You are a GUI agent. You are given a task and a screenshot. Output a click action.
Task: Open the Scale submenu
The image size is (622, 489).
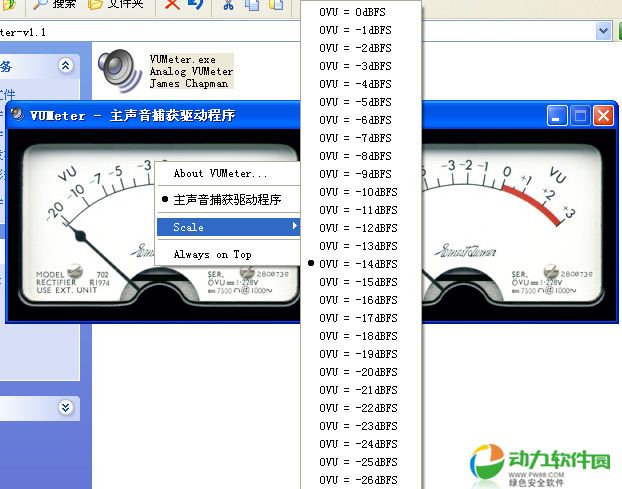[228, 227]
